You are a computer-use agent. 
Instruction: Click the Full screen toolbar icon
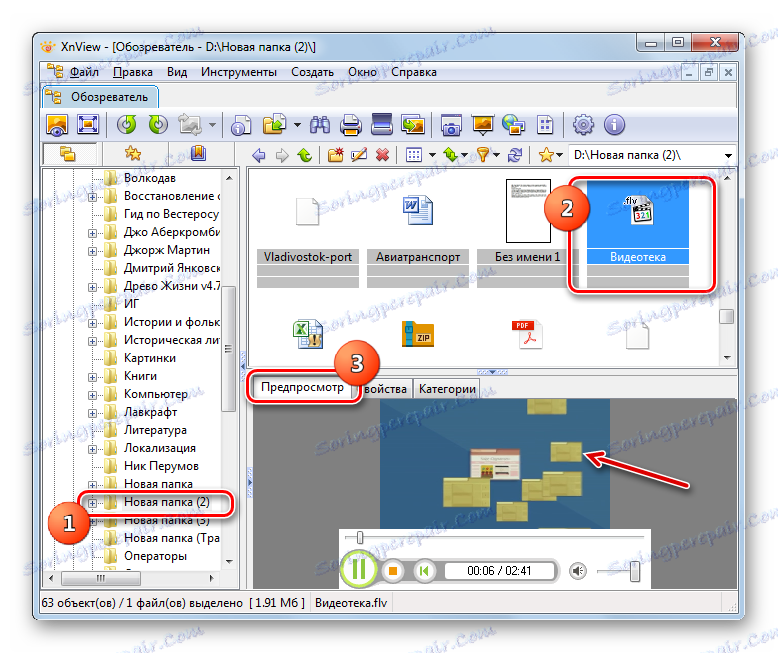88,125
